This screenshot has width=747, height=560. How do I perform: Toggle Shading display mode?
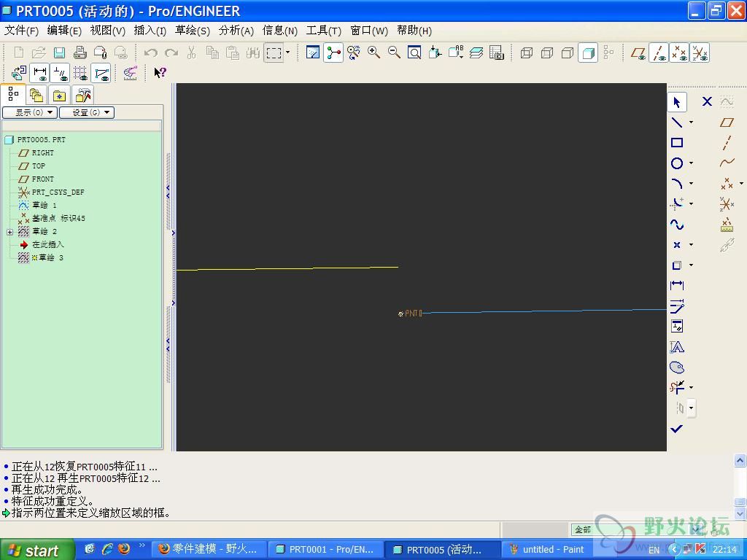[x=589, y=52]
